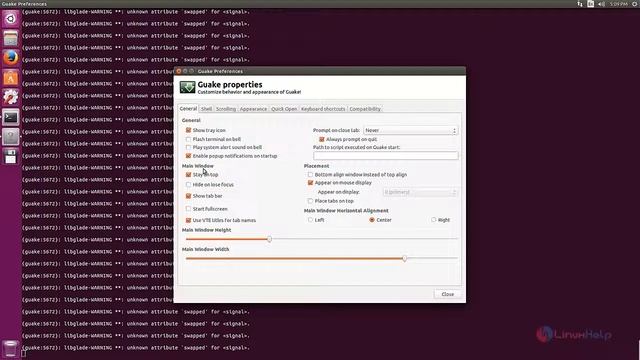Toggle Always prompt on quit checkbox
Image resolution: width=640 pixels, height=360 pixels.
(322, 139)
